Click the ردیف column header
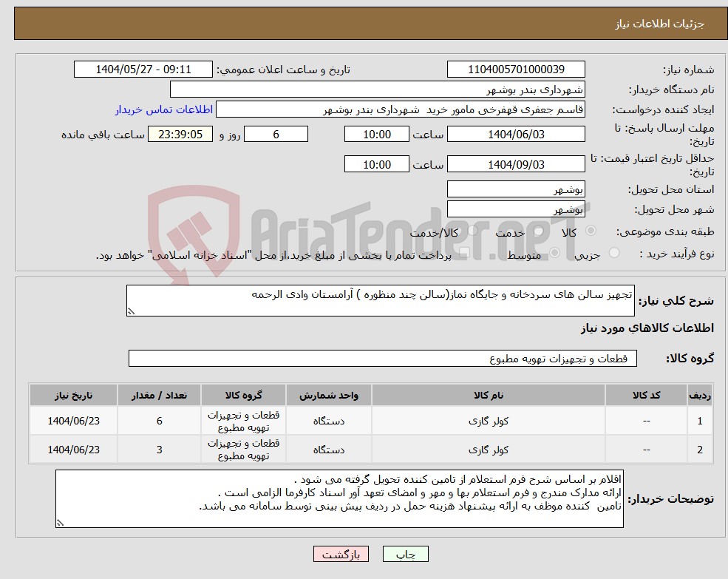728x579 pixels. tap(700, 395)
